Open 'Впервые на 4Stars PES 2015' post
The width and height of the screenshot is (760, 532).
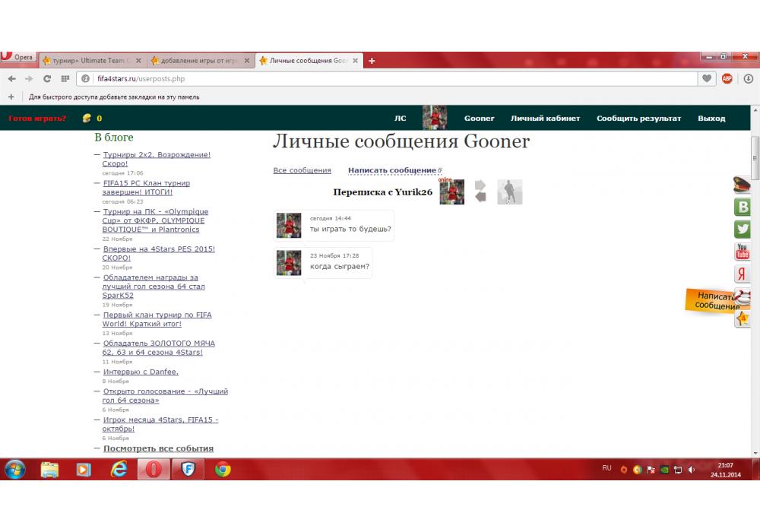coord(159,253)
